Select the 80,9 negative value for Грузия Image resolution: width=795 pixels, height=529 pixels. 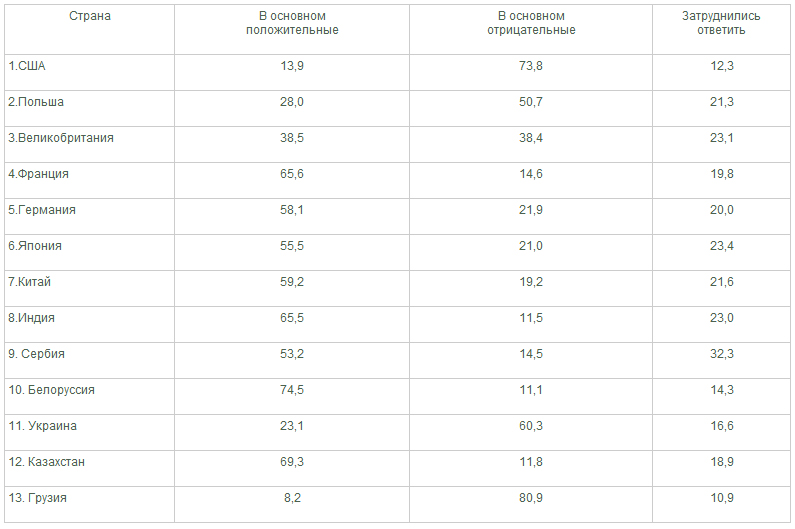pyautogui.click(x=531, y=498)
